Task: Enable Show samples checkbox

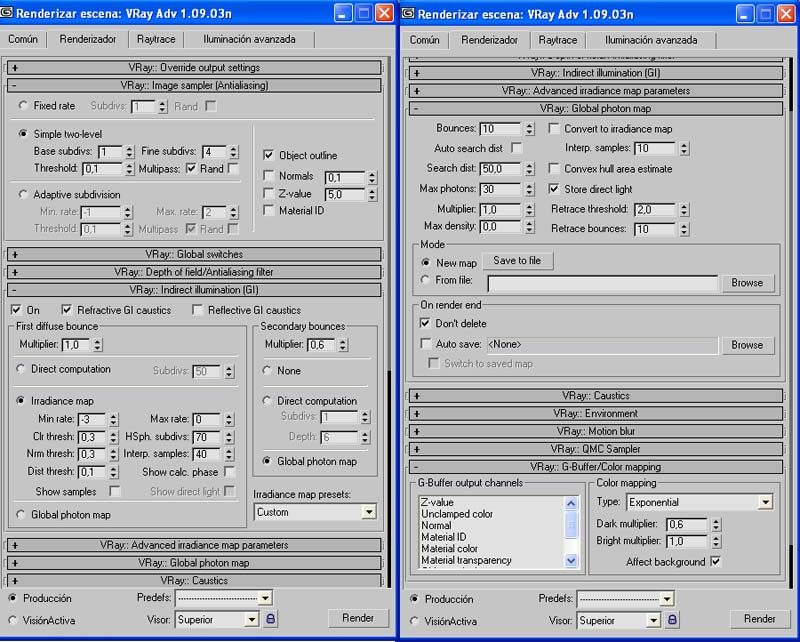Action: pyautogui.click(x=115, y=491)
